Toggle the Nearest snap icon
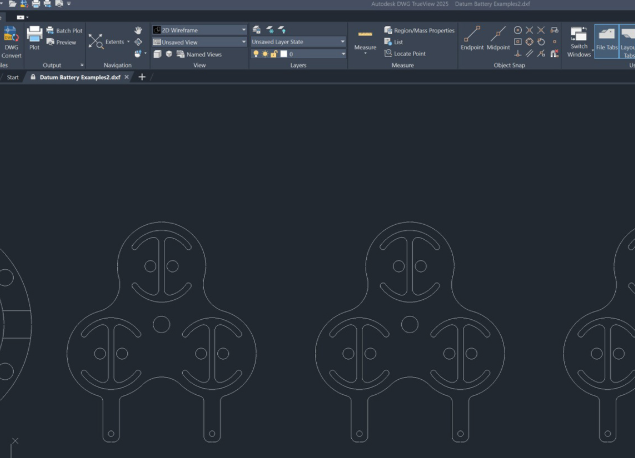The image size is (635, 458). point(541,53)
